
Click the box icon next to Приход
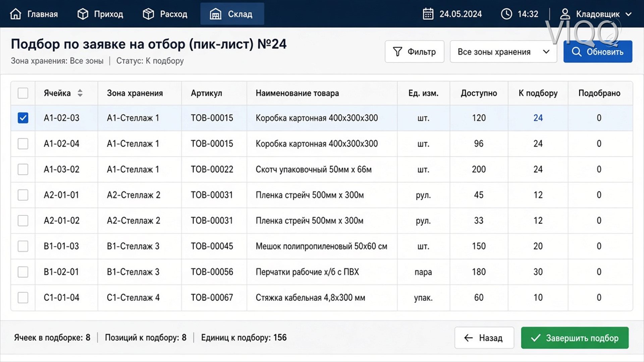pos(83,14)
